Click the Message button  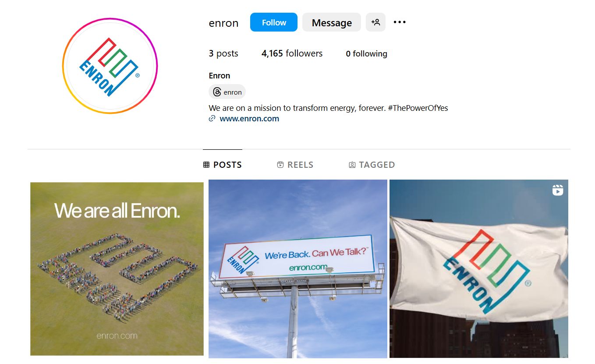[332, 22]
